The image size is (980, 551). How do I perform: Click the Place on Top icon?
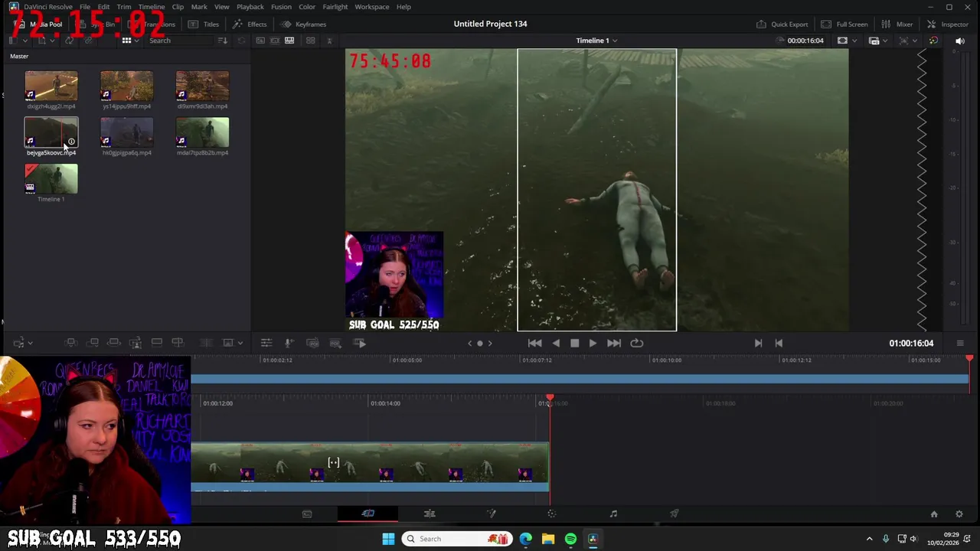pyautogui.click(x=156, y=343)
